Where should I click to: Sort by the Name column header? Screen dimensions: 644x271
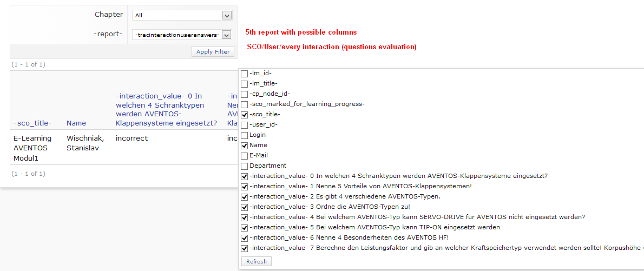(x=76, y=123)
